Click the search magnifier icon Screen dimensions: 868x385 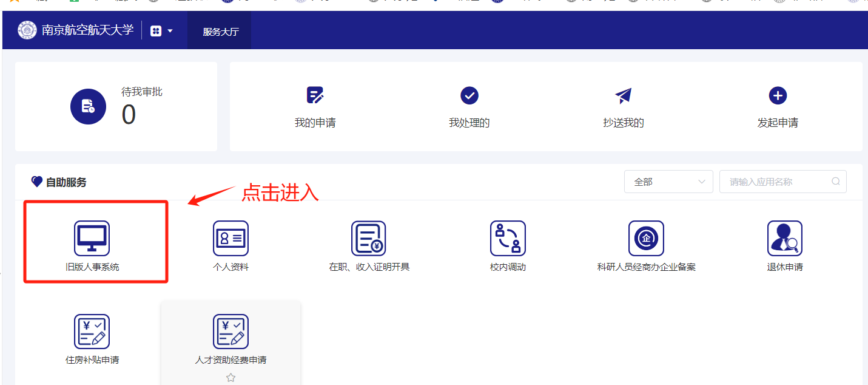835,182
